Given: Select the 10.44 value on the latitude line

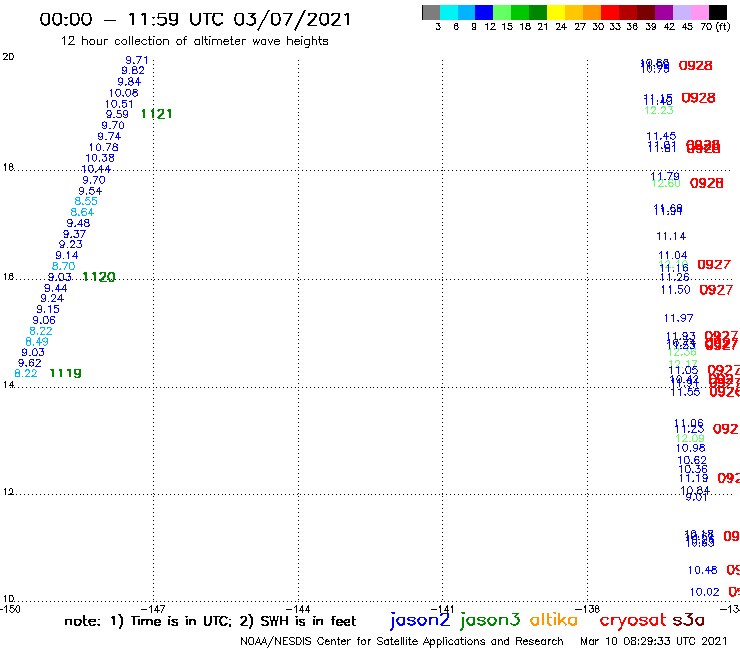Looking at the screenshot, I should tap(96, 169).
